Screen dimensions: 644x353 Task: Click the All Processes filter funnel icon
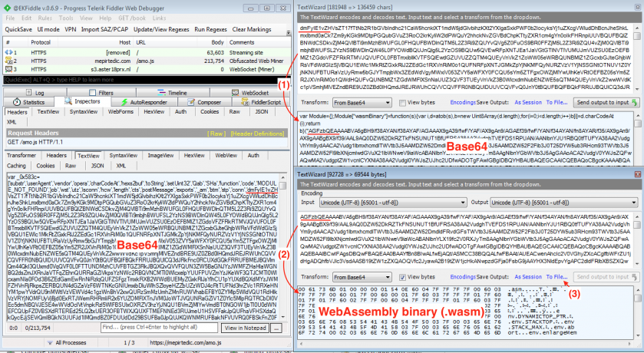[x=50, y=342]
